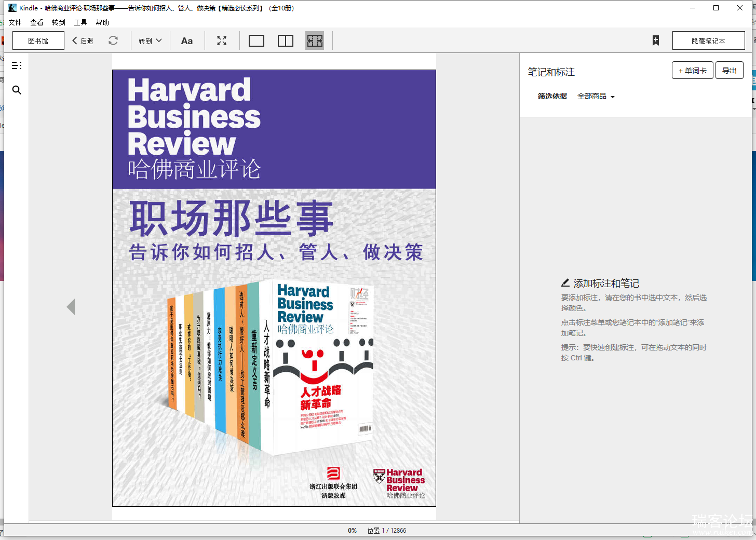
Task: Click the Kindle app icon in title bar
Action: [x=12, y=8]
